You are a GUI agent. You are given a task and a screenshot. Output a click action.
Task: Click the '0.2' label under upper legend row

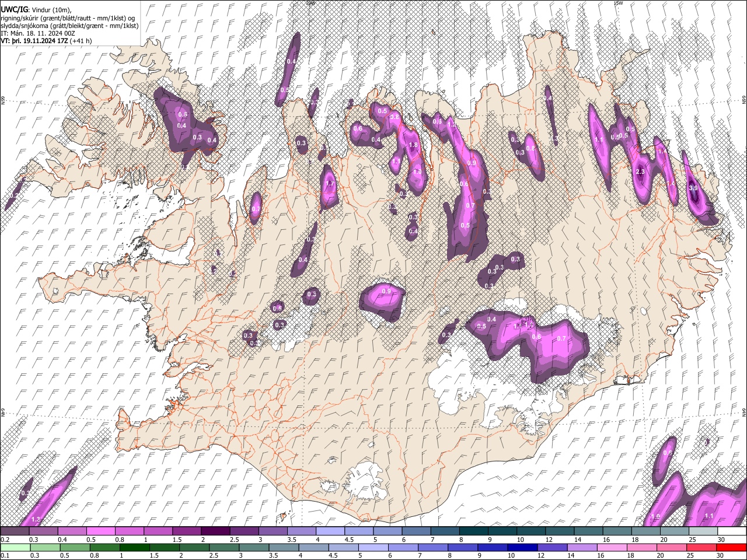point(4,540)
